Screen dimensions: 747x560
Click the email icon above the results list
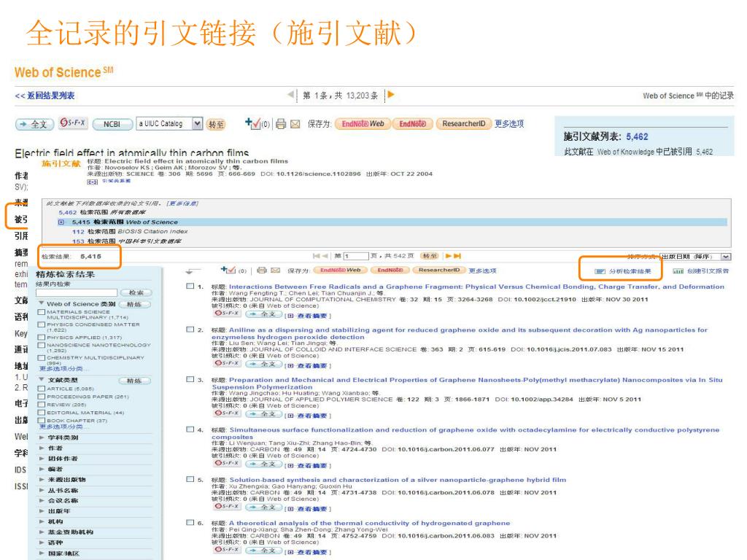tap(275, 270)
